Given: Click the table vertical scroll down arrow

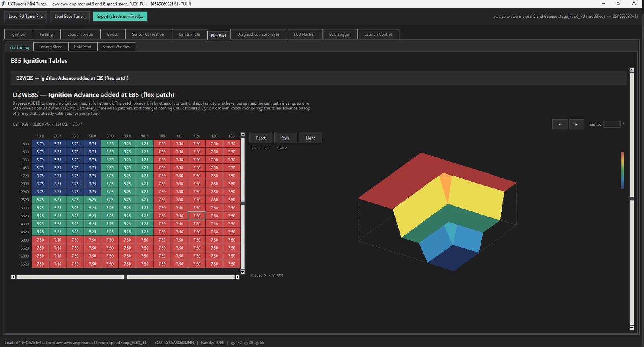Looking at the screenshot, I should [x=243, y=272].
